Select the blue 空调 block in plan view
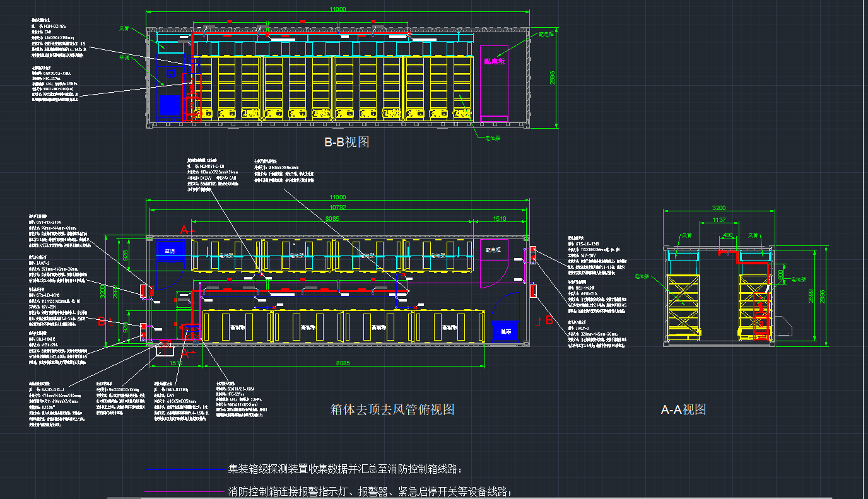Screen dimensions: 868x499 pos(169,250)
